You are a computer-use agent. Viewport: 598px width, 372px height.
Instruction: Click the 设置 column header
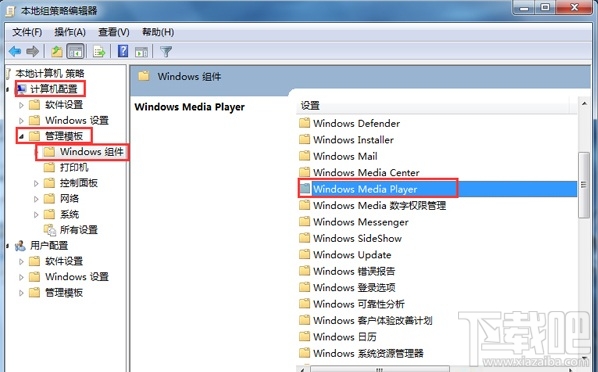[432, 105]
